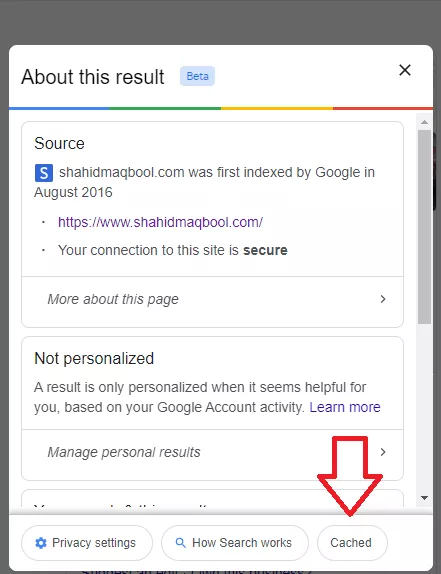
Task: Close the About this result dialog
Action: click(x=405, y=70)
